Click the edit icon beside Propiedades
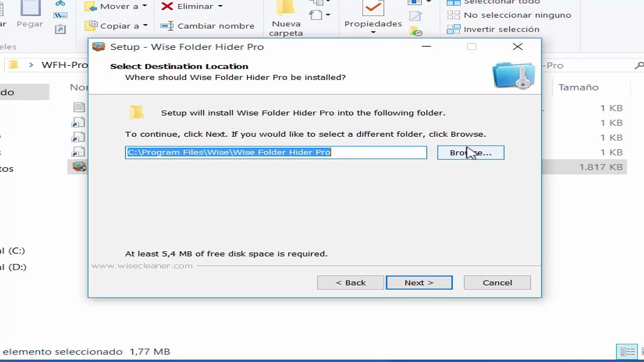644x362 pixels. click(x=416, y=17)
